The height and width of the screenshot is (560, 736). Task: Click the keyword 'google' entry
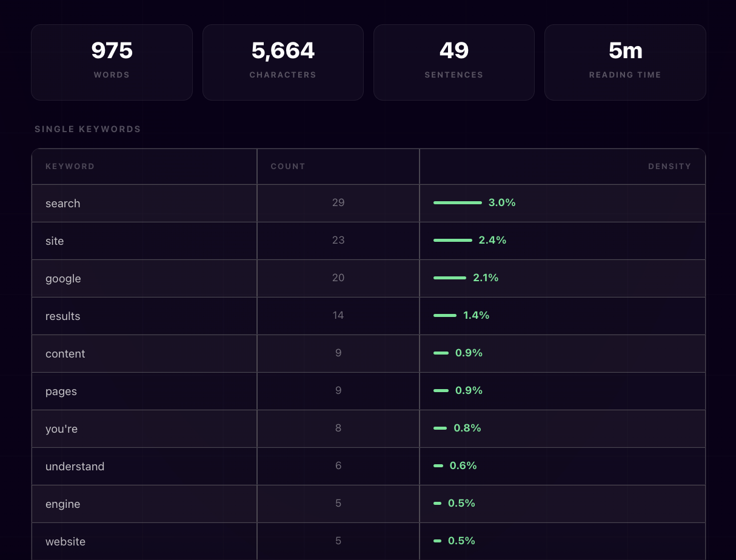[63, 278]
